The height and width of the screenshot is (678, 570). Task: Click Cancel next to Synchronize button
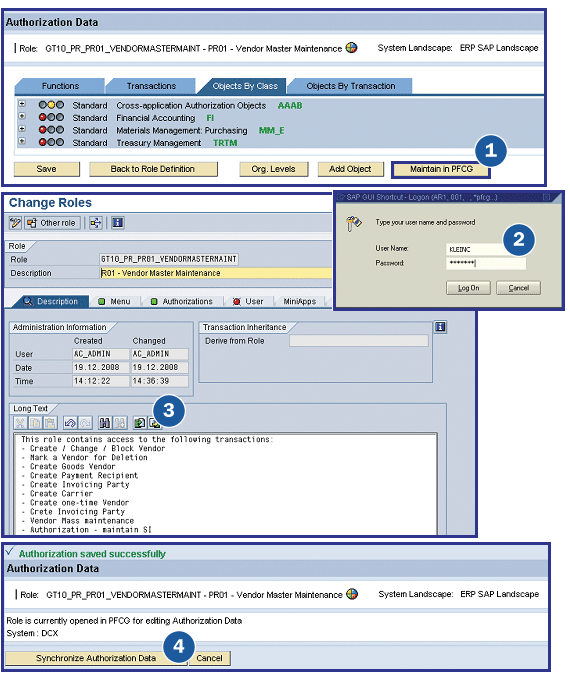tap(209, 658)
